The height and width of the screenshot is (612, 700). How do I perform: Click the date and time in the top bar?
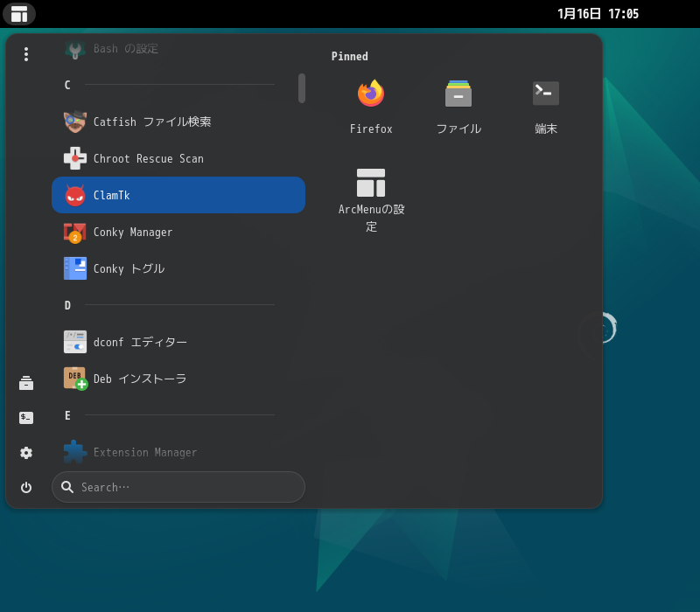(593, 13)
